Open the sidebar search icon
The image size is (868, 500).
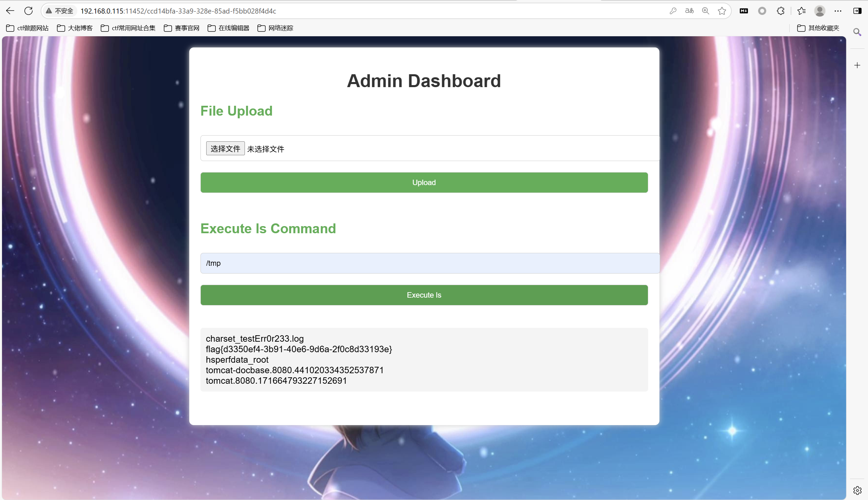point(857,32)
